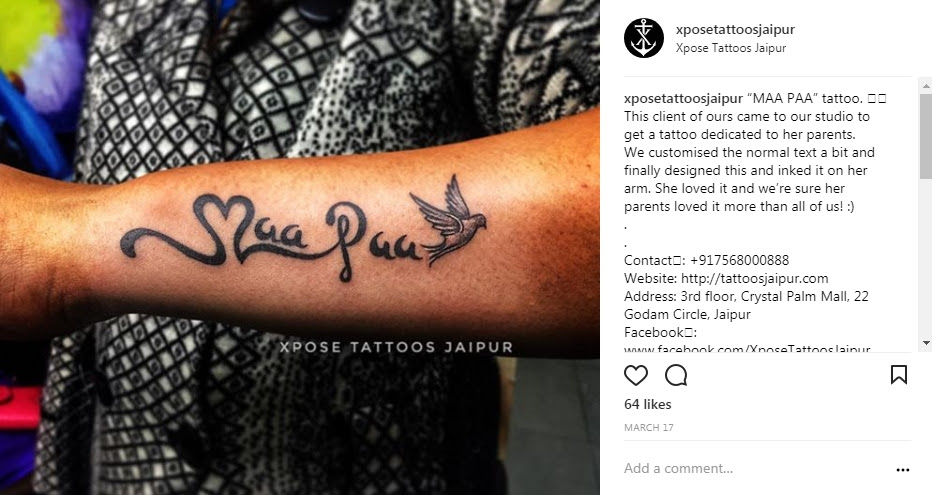Click xposetattoosjaipur username in the caption
Screen dimensions: 932x495
(683, 98)
